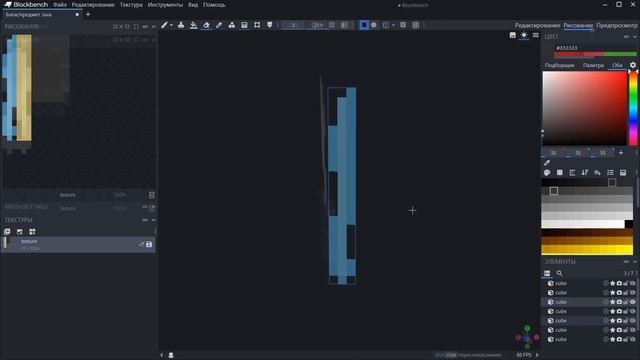Image resolution: width=640 pixels, height=360 pixels.
Task: Collapse the РИСОВАНИЕ panel chevron
Action: pyautogui.click(x=153, y=27)
